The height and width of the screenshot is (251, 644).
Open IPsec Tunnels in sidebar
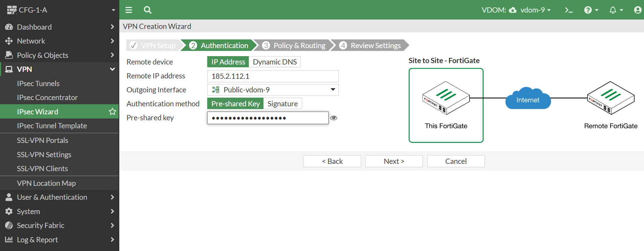tap(38, 84)
